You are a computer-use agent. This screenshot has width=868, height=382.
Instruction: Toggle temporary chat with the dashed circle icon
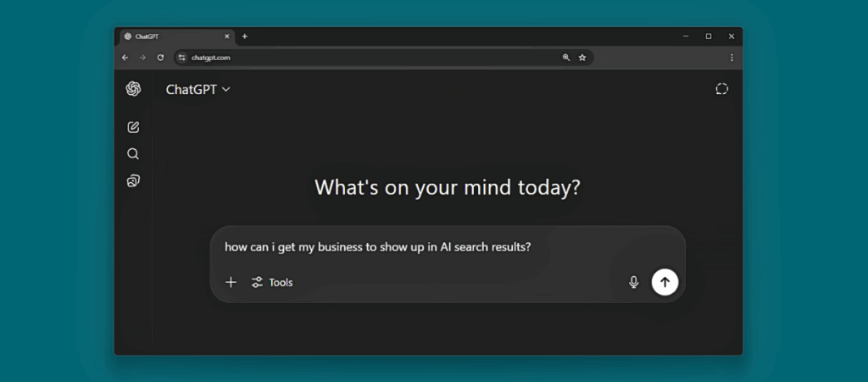722,89
